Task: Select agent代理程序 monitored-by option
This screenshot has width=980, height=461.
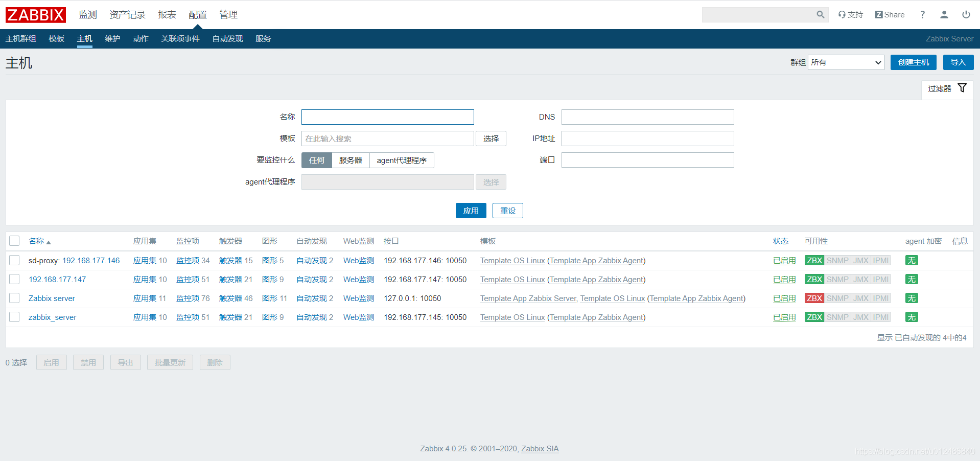Action: [402, 160]
